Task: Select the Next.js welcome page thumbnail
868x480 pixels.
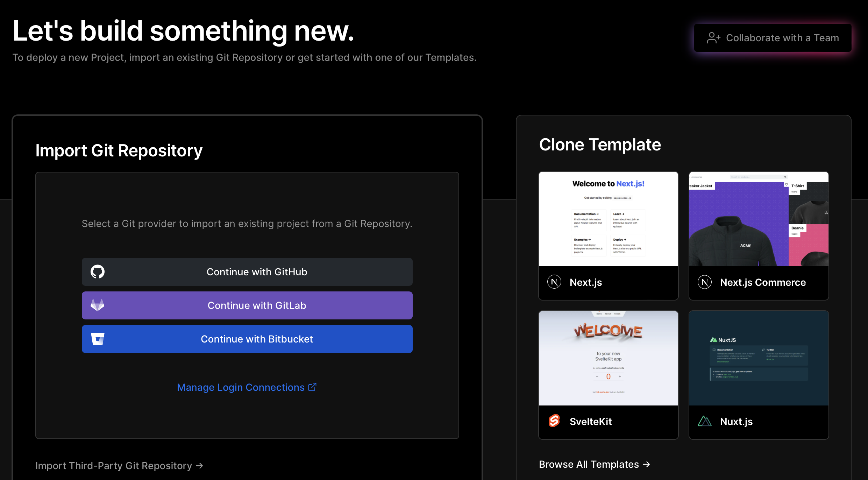Action: (608, 219)
